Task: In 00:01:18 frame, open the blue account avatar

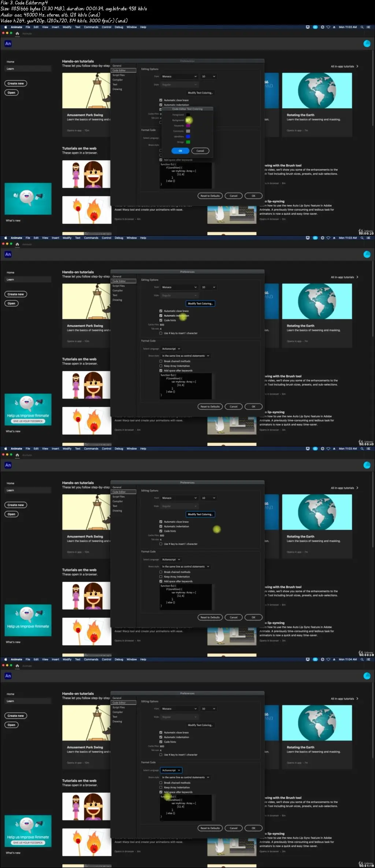Action: point(367,676)
